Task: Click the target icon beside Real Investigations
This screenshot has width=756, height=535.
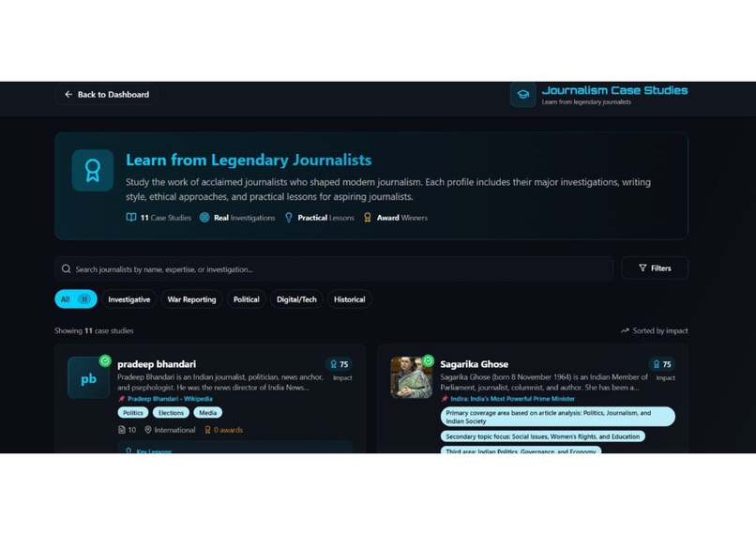Action: (x=204, y=218)
